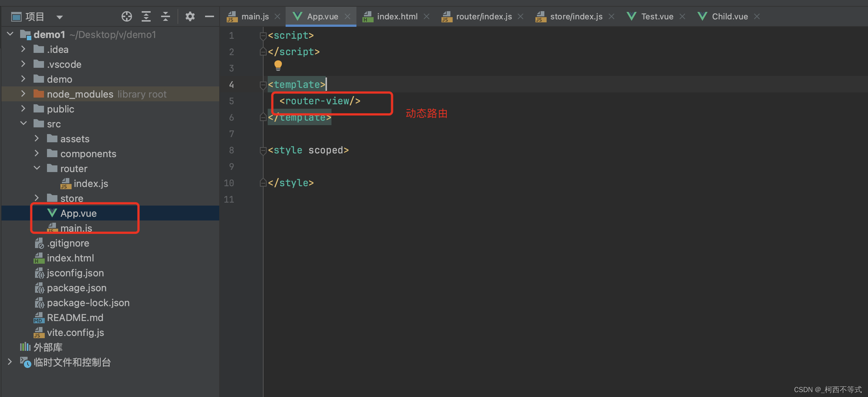
Task: Click fold end marker at line 10
Action: pyautogui.click(x=263, y=183)
